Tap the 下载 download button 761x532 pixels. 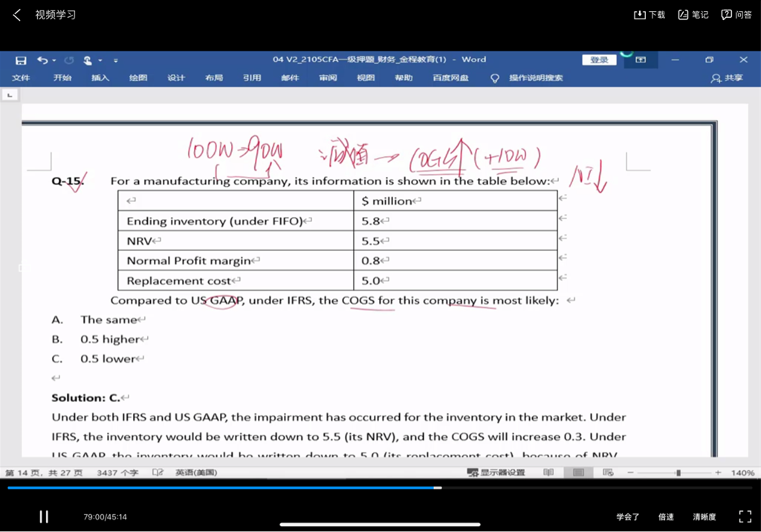coord(650,15)
